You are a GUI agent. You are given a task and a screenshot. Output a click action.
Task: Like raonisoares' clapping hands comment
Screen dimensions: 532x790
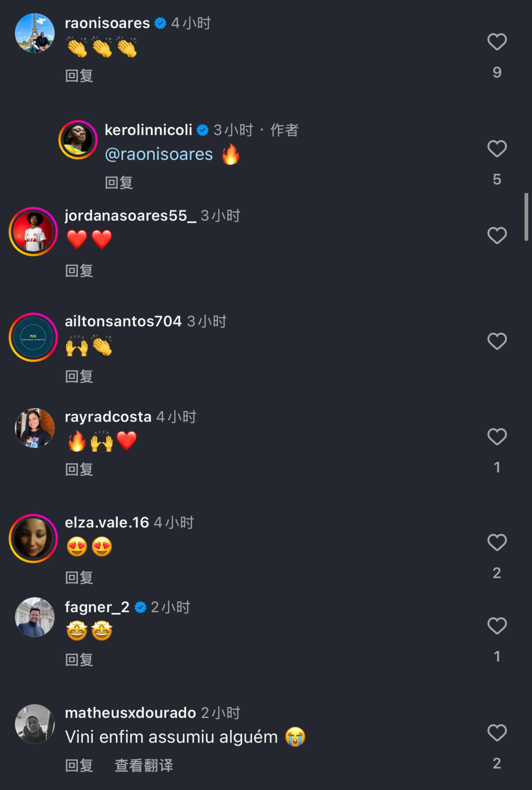pos(497,42)
